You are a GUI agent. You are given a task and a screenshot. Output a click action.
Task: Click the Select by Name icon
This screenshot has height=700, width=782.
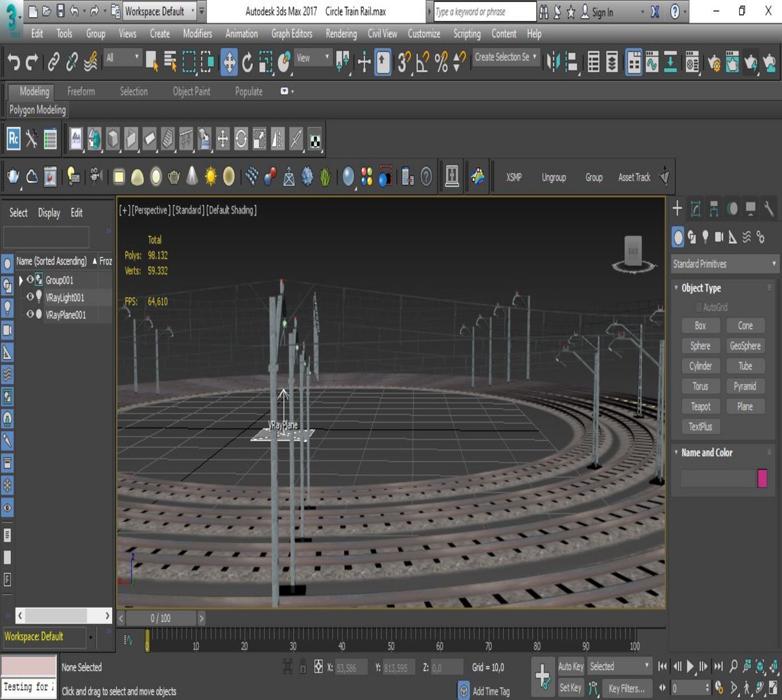(171, 62)
